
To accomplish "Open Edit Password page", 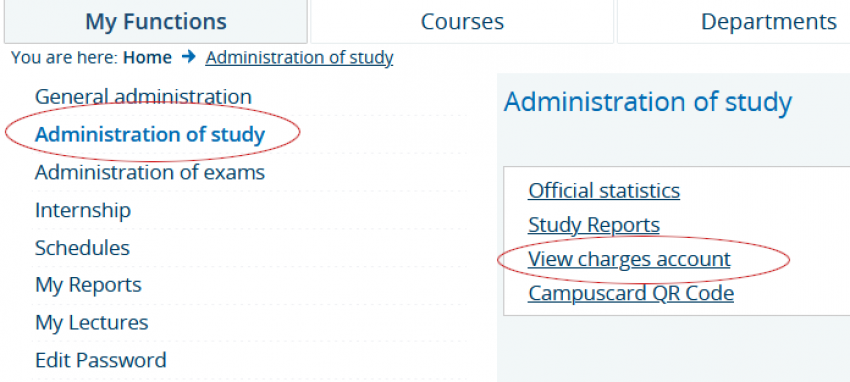I will point(101,360).
